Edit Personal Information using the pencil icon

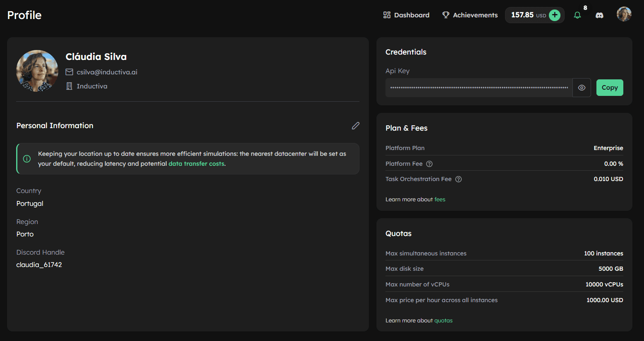click(355, 126)
